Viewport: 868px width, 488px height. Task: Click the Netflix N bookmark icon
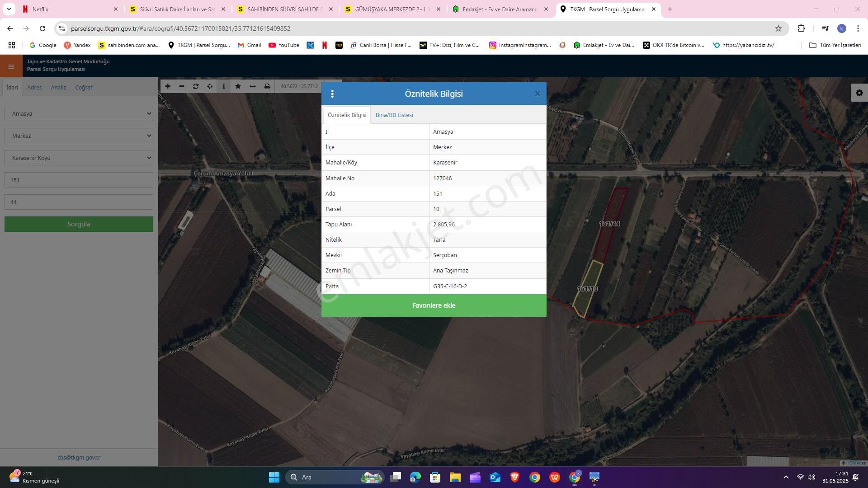point(324,45)
